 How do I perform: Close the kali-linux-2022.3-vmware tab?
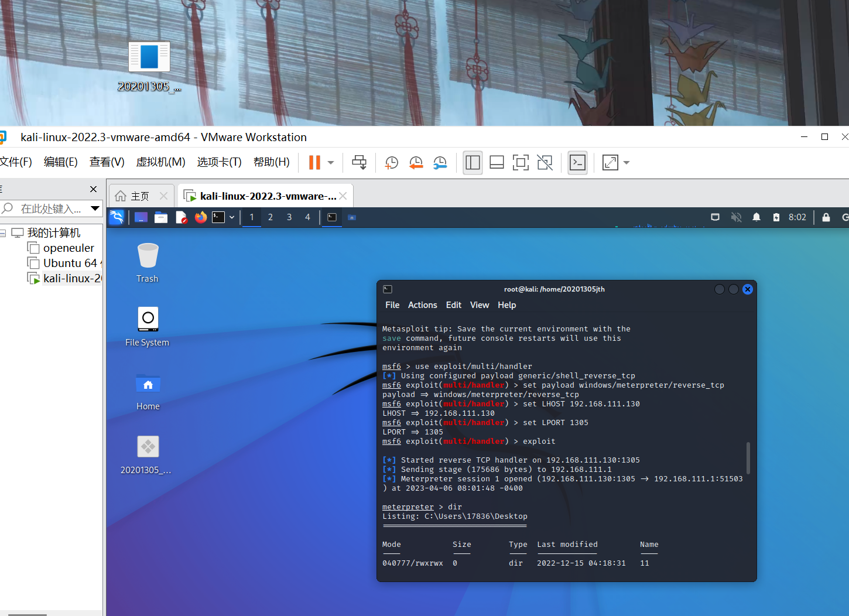pos(343,196)
